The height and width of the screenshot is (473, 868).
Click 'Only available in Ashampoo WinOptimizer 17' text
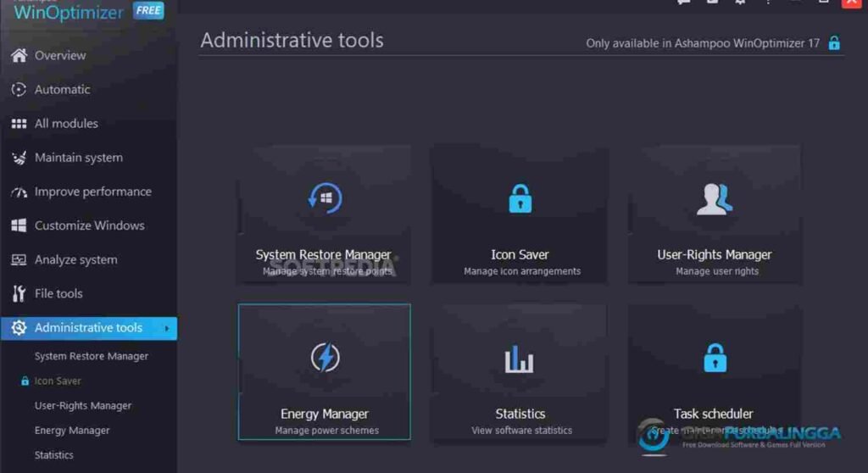[703, 43]
